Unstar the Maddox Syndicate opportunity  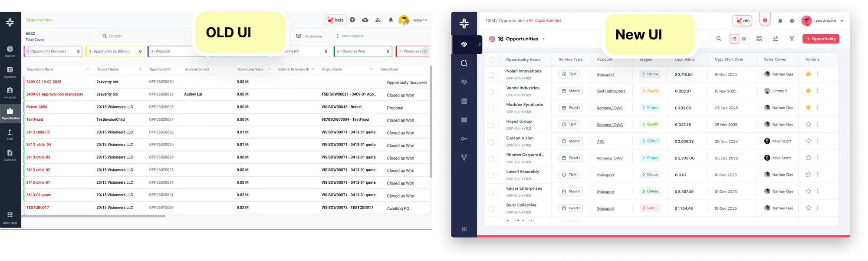pos(808,108)
